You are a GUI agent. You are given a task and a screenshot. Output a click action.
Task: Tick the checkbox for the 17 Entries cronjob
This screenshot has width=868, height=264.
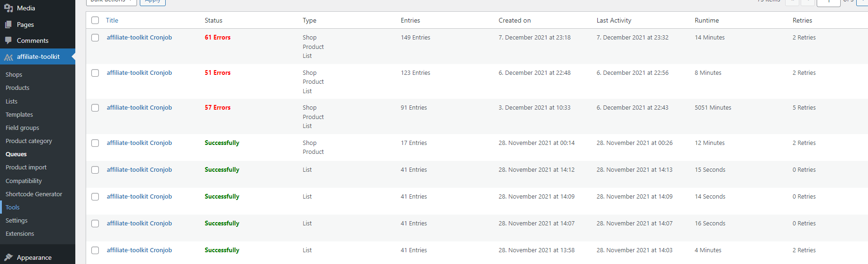point(95,143)
